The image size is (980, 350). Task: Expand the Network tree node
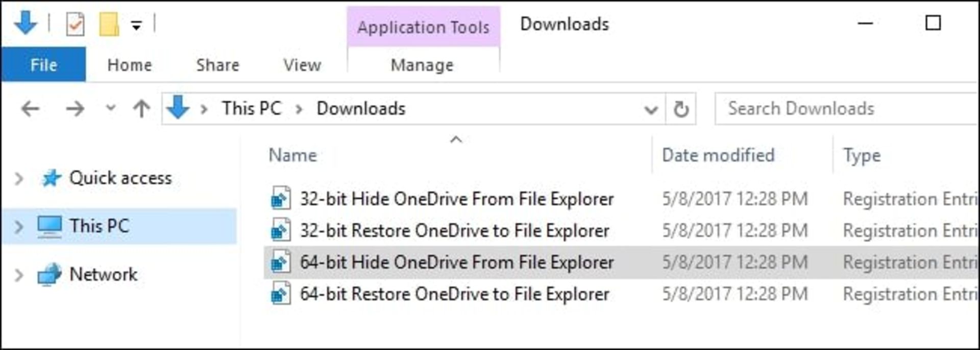(19, 275)
